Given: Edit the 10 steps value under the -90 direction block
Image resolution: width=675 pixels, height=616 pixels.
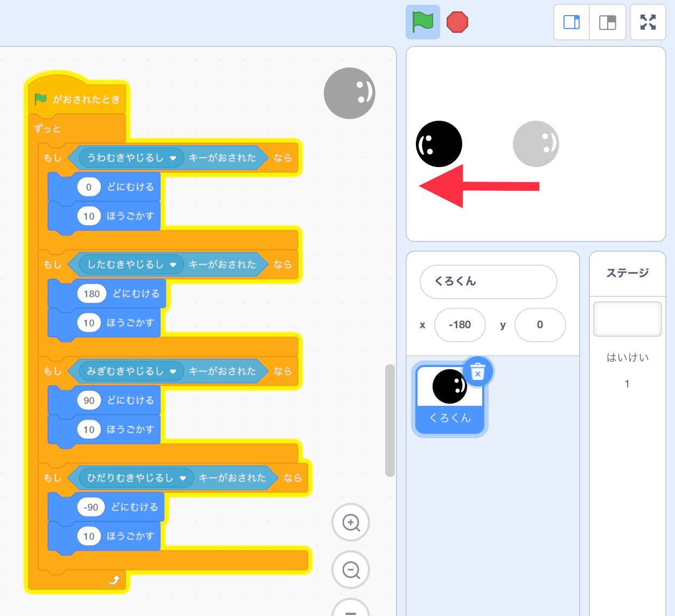Looking at the screenshot, I should [89, 536].
